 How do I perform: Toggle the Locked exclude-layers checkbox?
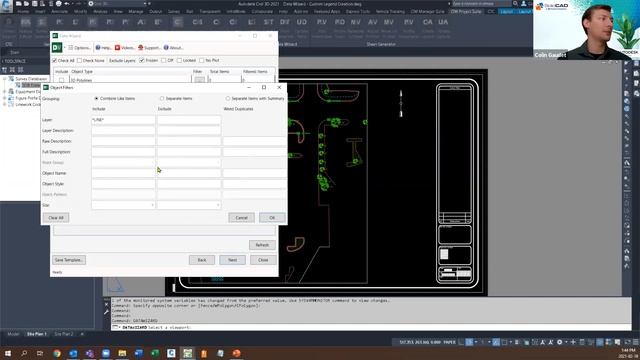coord(179,60)
